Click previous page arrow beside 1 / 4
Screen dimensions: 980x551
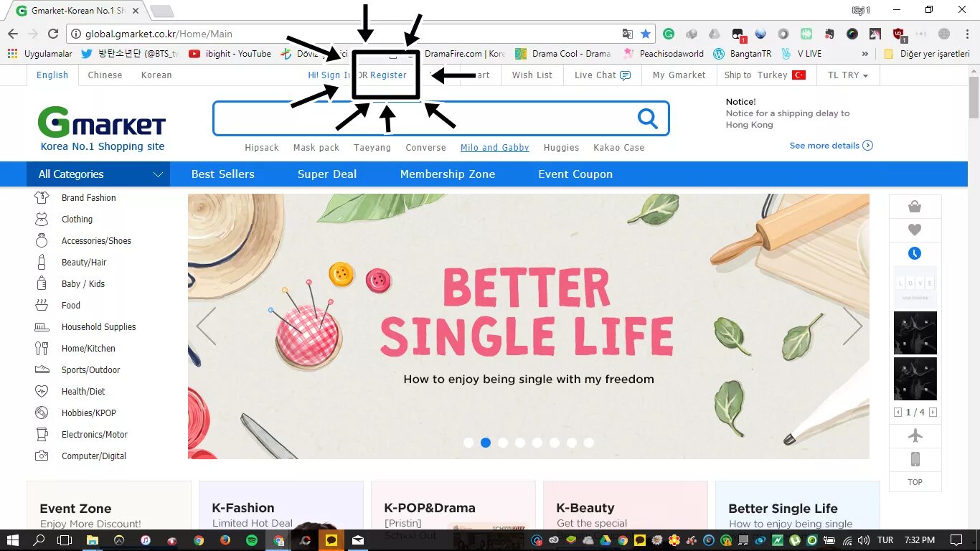(x=897, y=413)
